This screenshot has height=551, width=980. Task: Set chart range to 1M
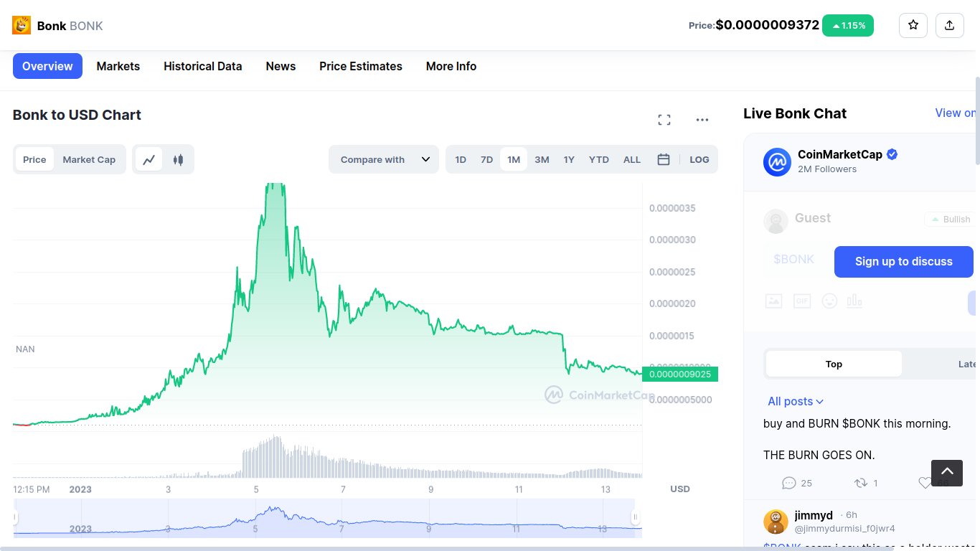514,159
